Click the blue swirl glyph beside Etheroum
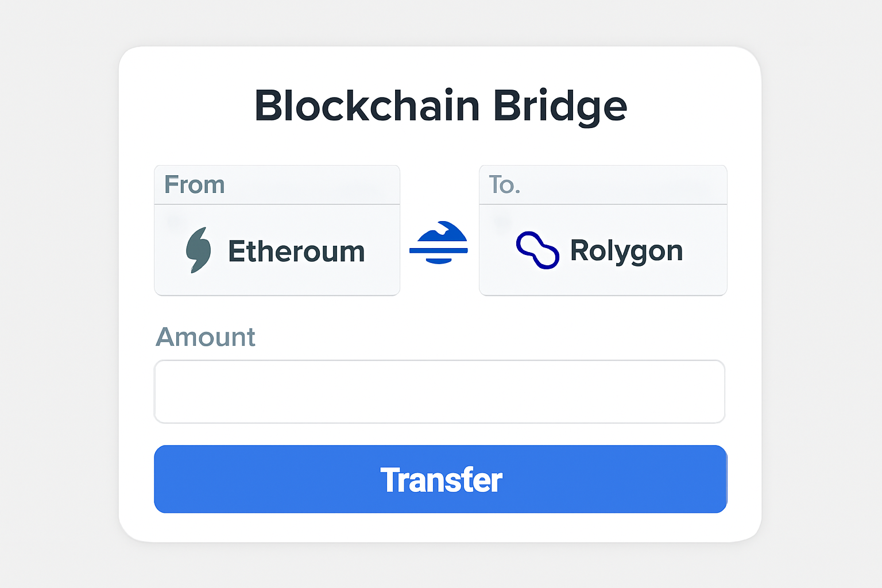882x588 pixels. [199, 250]
